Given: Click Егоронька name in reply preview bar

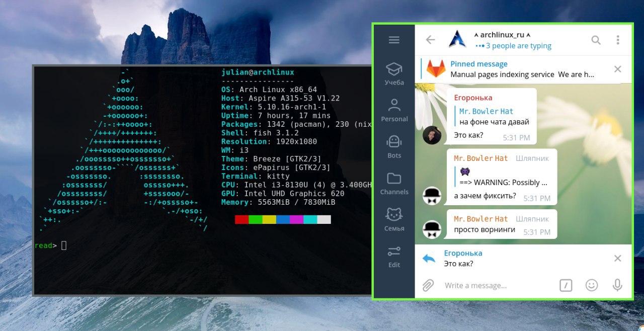Looking at the screenshot, I should click(x=463, y=253).
